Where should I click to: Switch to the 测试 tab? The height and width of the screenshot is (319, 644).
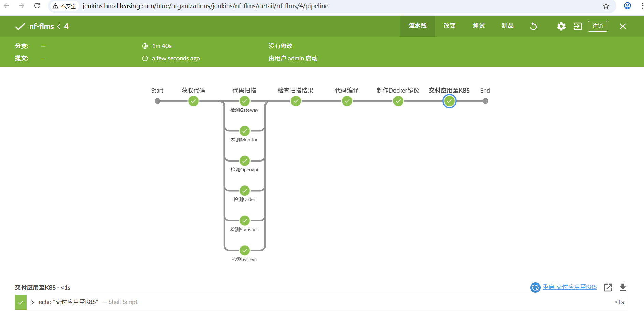coord(478,26)
